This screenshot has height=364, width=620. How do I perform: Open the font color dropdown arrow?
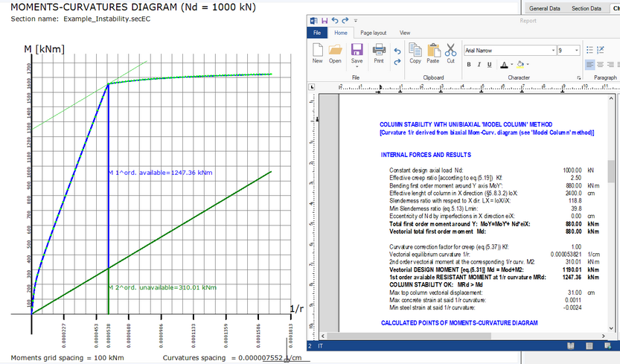pos(511,65)
